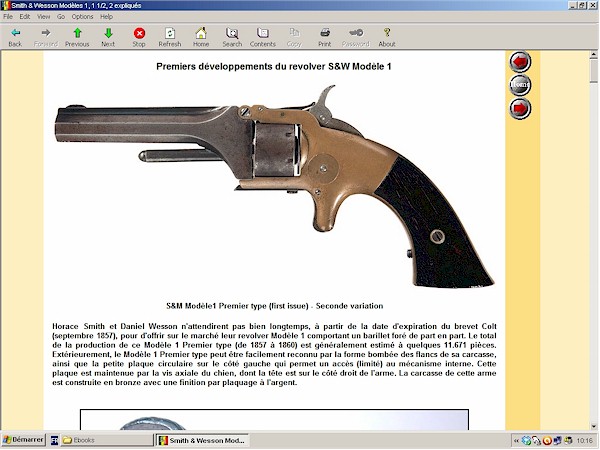This screenshot has width=600, height=450.
Task: Expand hidden tray icons with the chevron
Action: coord(516,441)
